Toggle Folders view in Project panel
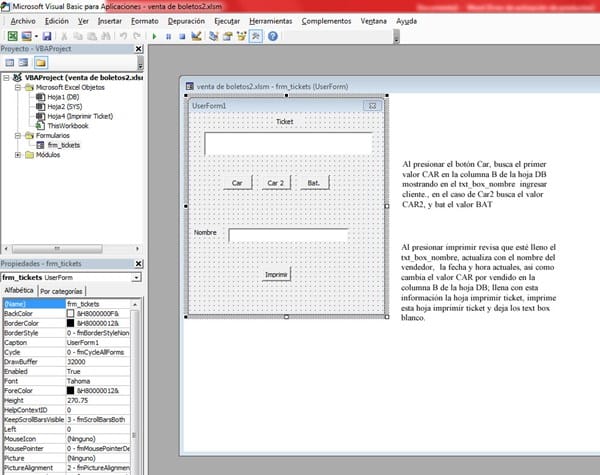This screenshot has height=475, width=600. click(x=39, y=62)
